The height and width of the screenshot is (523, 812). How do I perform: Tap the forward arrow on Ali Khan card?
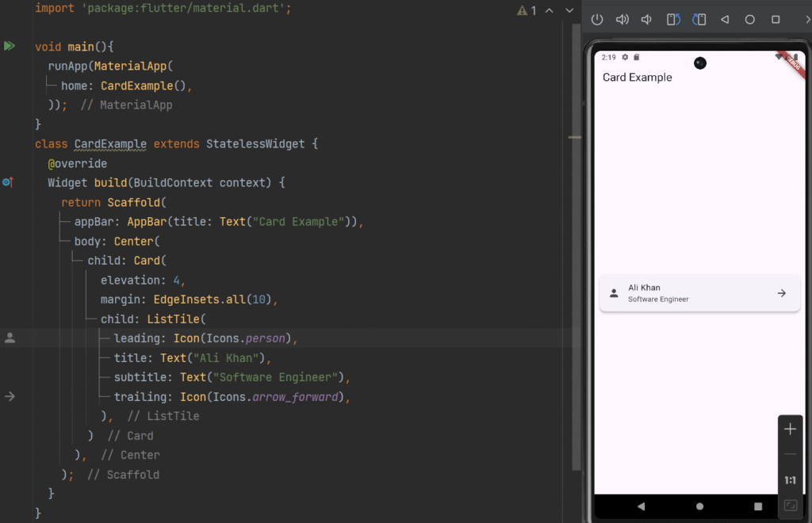(x=781, y=293)
